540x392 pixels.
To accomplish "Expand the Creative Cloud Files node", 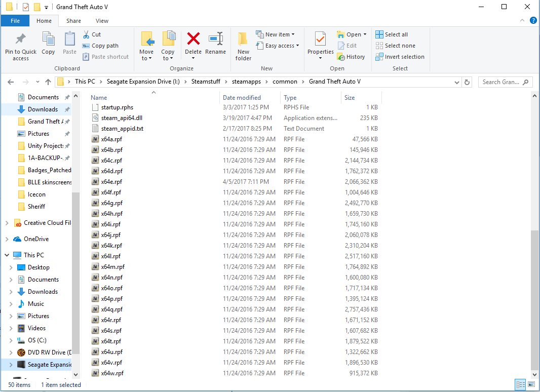I will 7,223.
